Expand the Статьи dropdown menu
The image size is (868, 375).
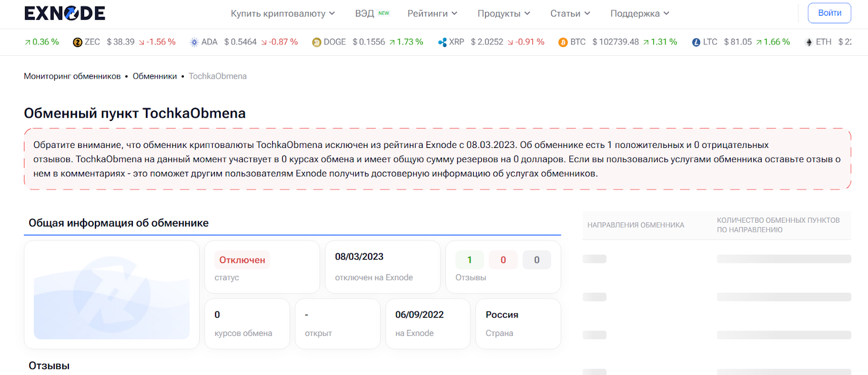[x=570, y=14]
